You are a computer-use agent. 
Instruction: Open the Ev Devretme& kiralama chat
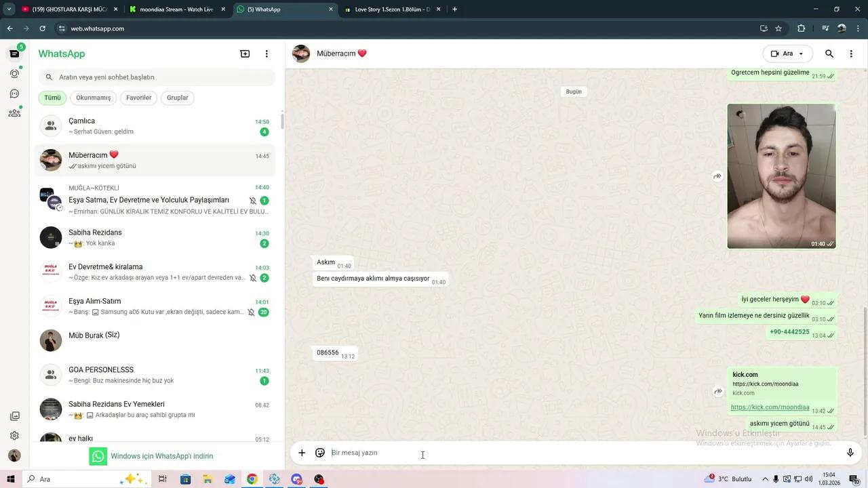tap(155, 272)
